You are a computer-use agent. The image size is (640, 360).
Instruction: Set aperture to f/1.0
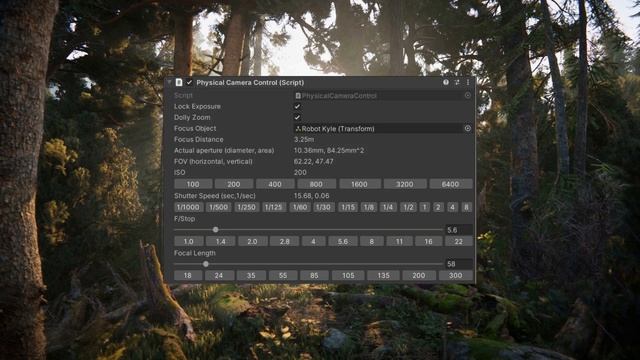click(188, 242)
